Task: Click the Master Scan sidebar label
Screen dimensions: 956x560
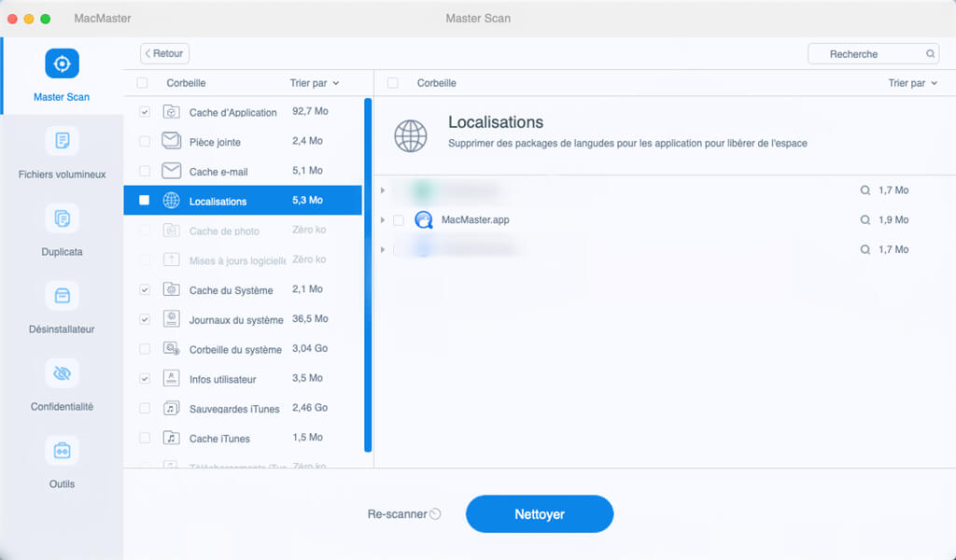Action: [62, 97]
